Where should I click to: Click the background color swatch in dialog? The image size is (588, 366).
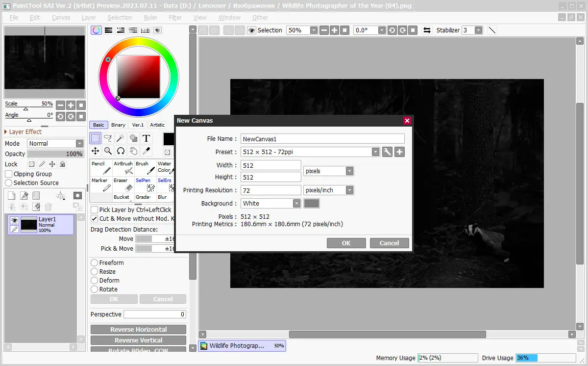click(x=312, y=203)
